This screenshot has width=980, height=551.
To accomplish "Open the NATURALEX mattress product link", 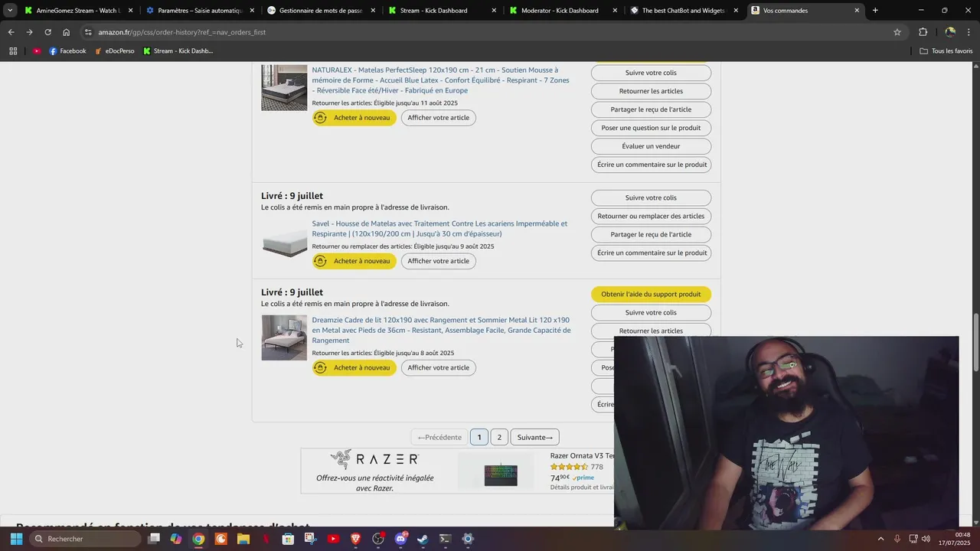I will [440, 80].
